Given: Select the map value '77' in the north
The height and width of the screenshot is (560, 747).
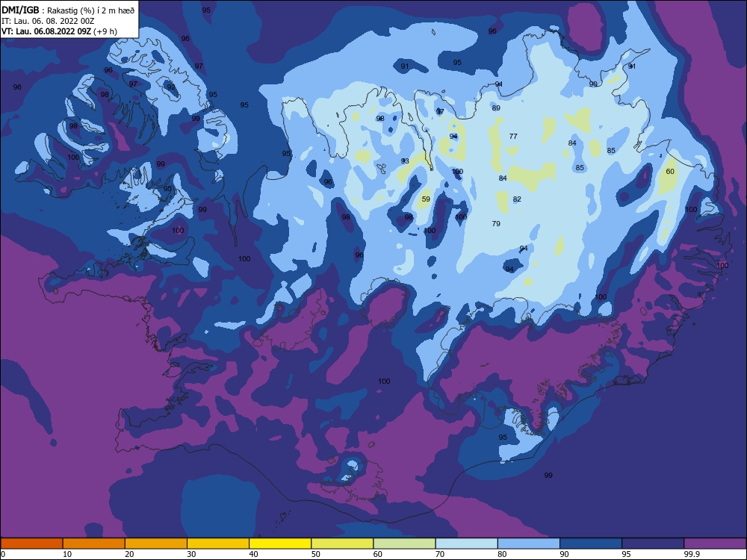Looking at the screenshot, I should (x=513, y=136).
